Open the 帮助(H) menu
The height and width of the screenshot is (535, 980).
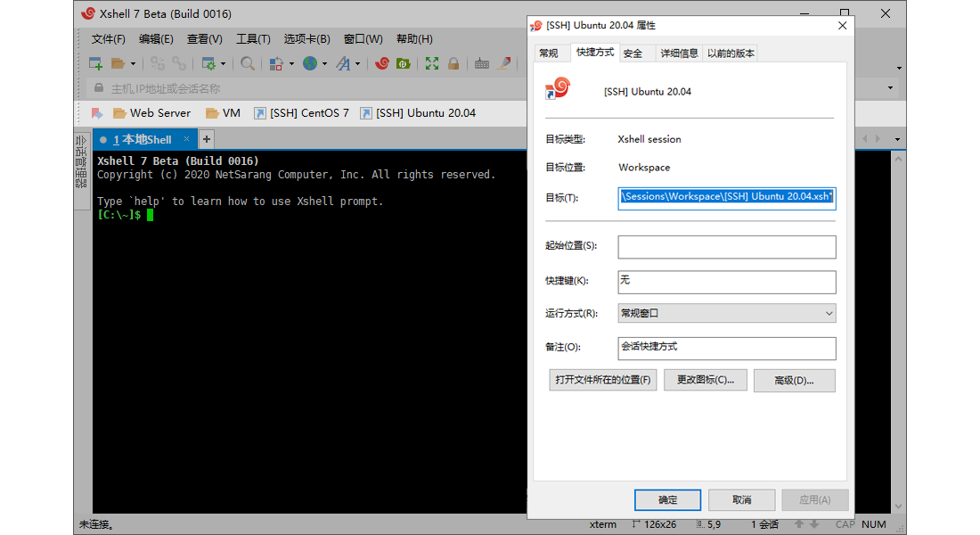click(x=414, y=39)
